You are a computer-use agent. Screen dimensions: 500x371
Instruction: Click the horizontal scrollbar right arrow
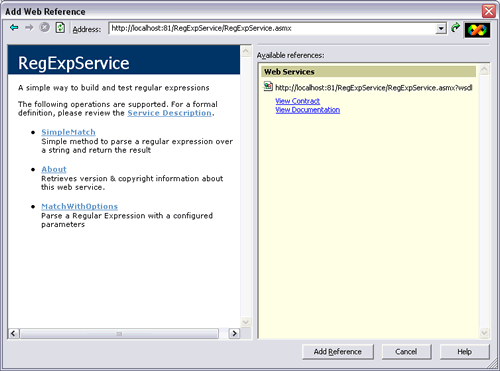tap(234, 333)
